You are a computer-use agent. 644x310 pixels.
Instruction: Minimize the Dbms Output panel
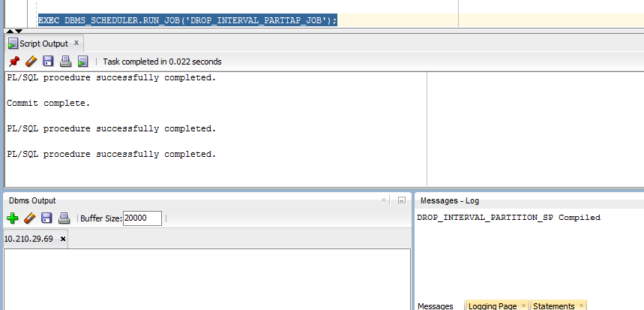coord(401,200)
